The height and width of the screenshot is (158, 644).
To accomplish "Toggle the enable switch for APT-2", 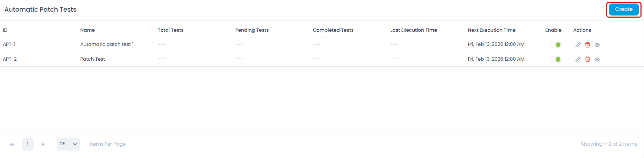I will tap(556, 59).
